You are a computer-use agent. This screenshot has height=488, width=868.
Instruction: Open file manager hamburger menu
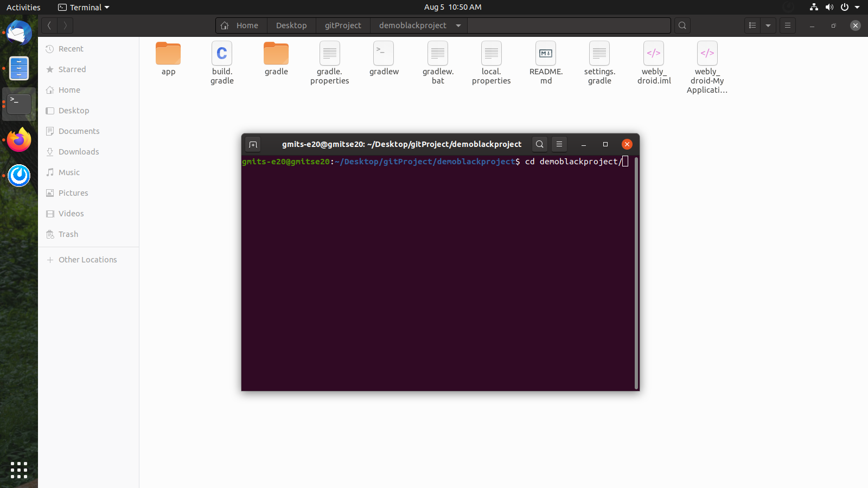coord(788,25)
